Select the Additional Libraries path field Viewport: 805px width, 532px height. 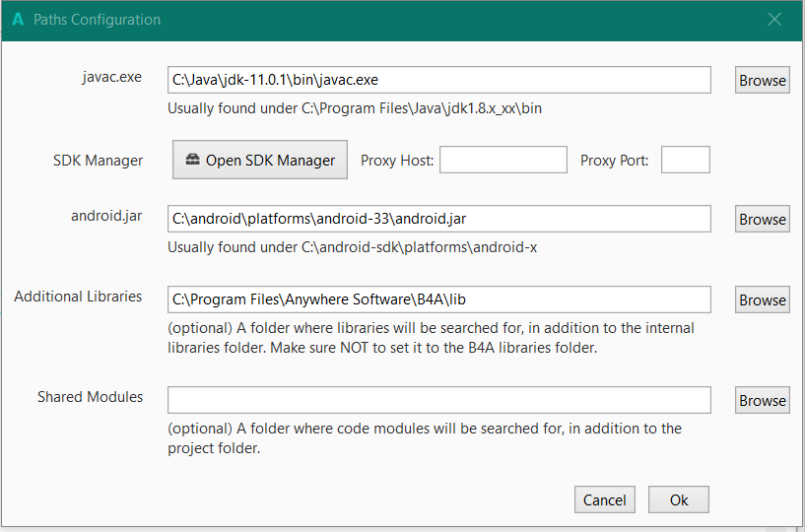[x=438, y=299]
